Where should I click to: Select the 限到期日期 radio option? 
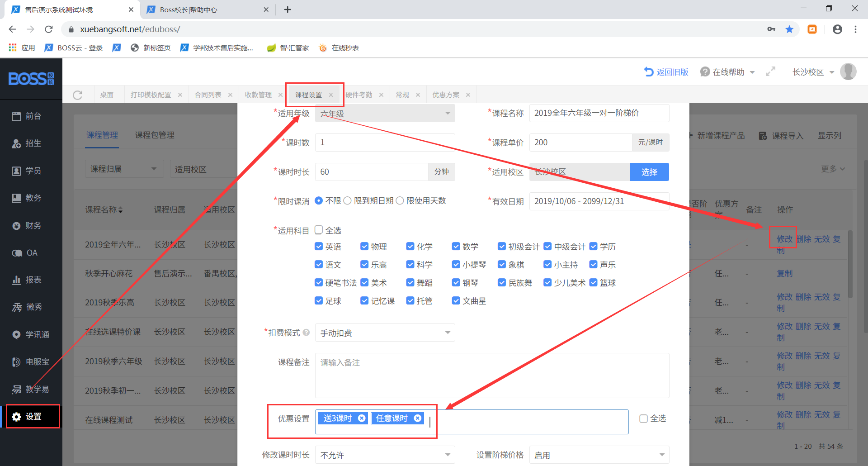pos(347,200)
